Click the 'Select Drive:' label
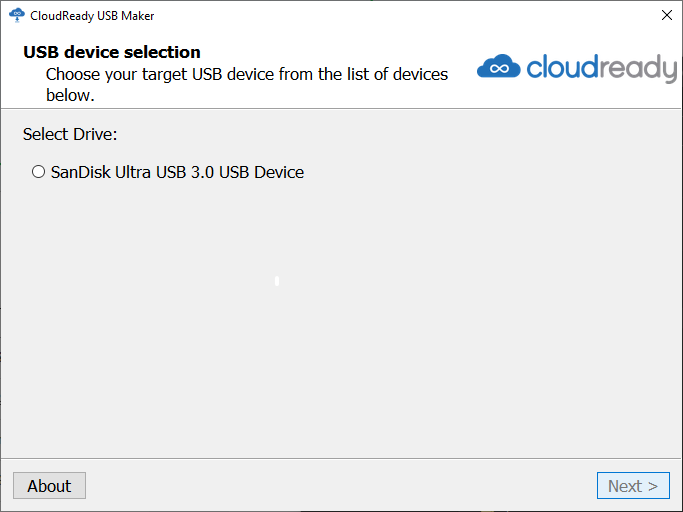 point(70,134)
